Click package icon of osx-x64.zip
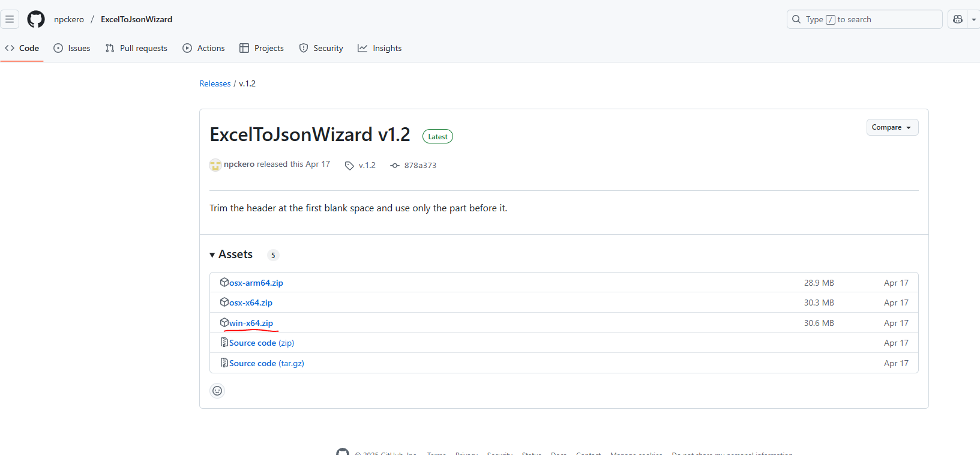 224,302
